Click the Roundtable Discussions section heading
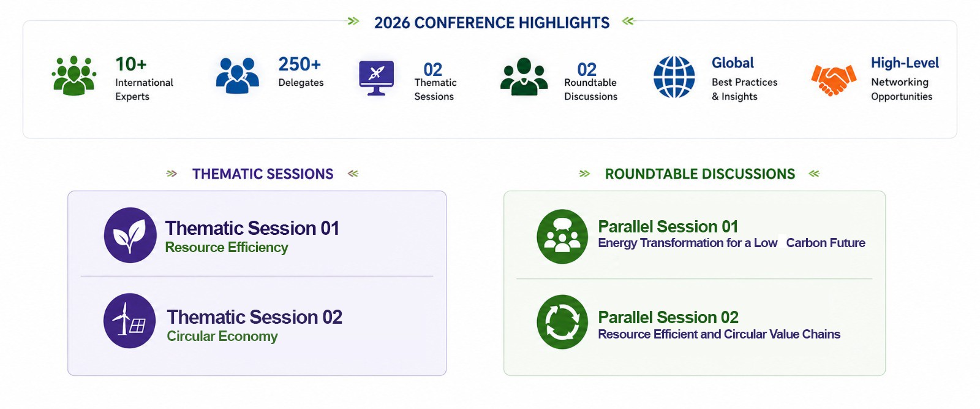The image size is (980, 409). (700, 174)
